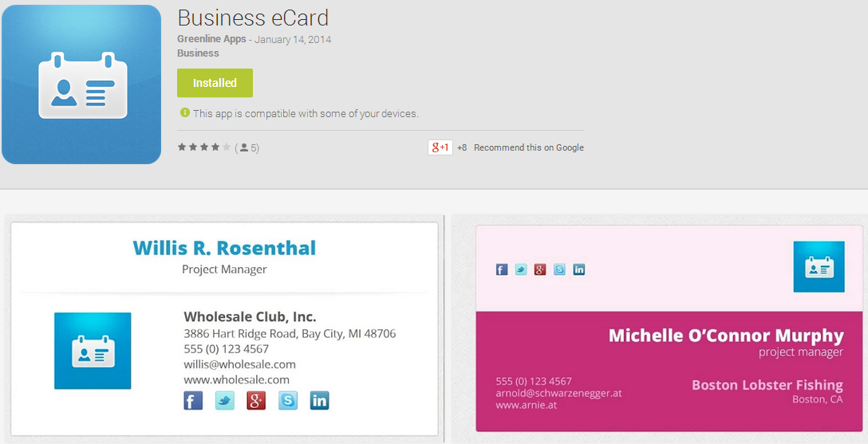Click LinkedIn icon on Willis card
Image resolution: width=868 pixels, height=444 pixels.
(319, 400)
